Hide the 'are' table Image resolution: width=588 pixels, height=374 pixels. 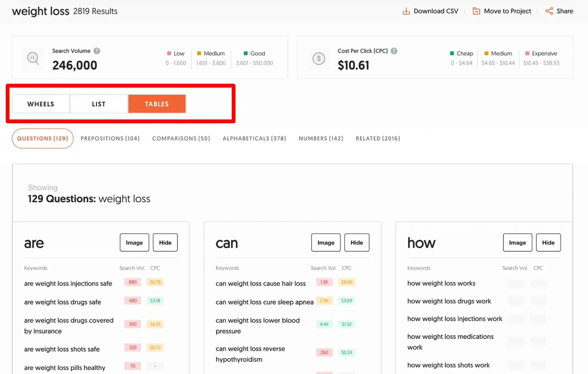pyautogui.click(x=165, y=242)
